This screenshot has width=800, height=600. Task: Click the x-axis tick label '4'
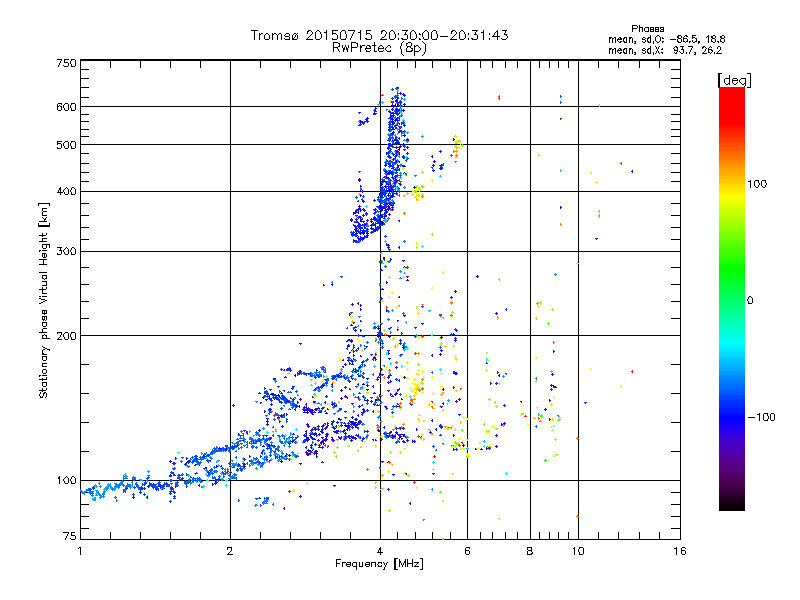(380, 551)
